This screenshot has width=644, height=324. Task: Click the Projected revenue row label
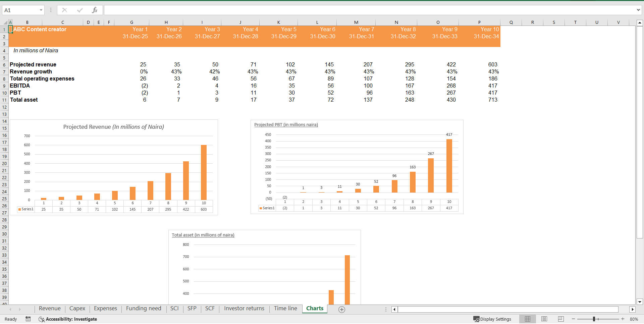pyautogui.click(x=33, y=65)
